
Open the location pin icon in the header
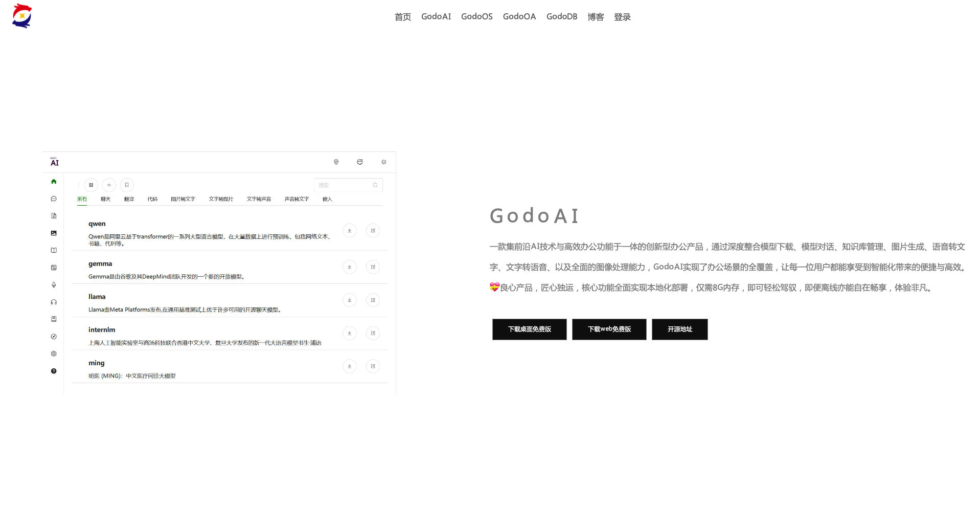(336, 162)
